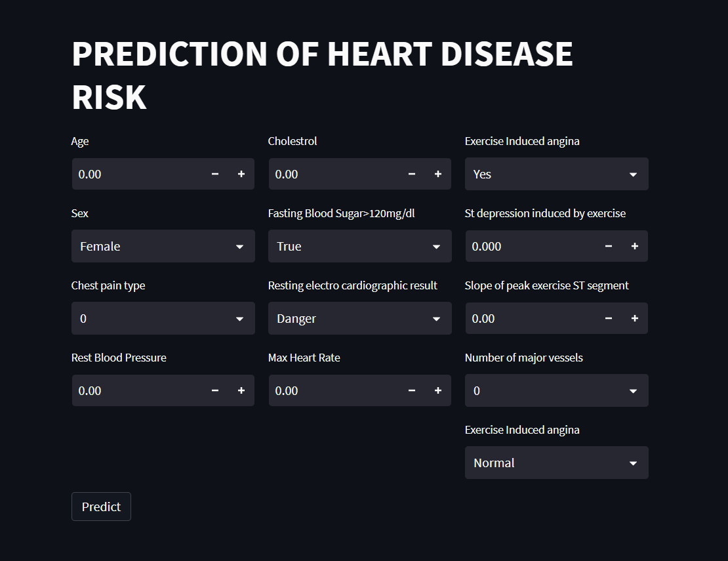Click inside the Max Heart Rate field

pyautogui.click(x=328, y=390)
